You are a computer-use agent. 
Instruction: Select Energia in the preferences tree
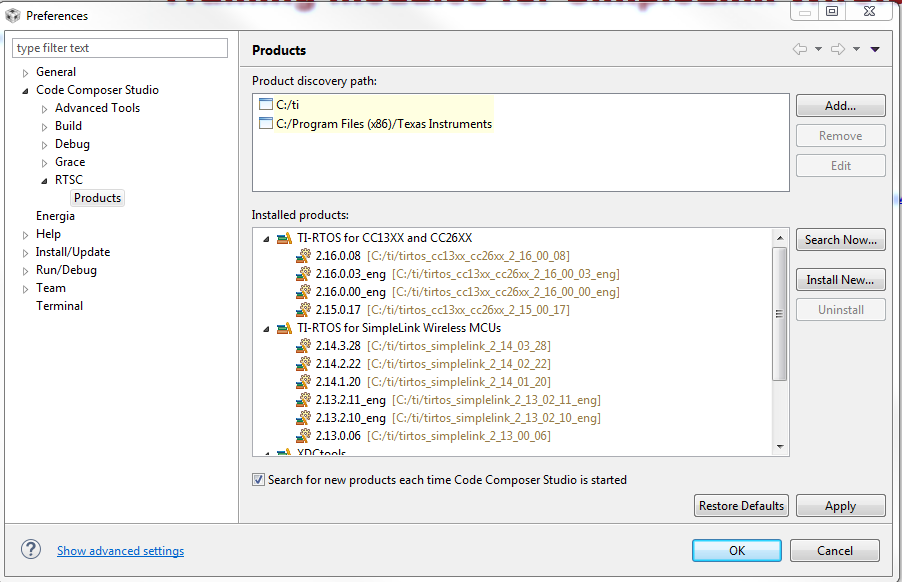[x=55, y=216]
